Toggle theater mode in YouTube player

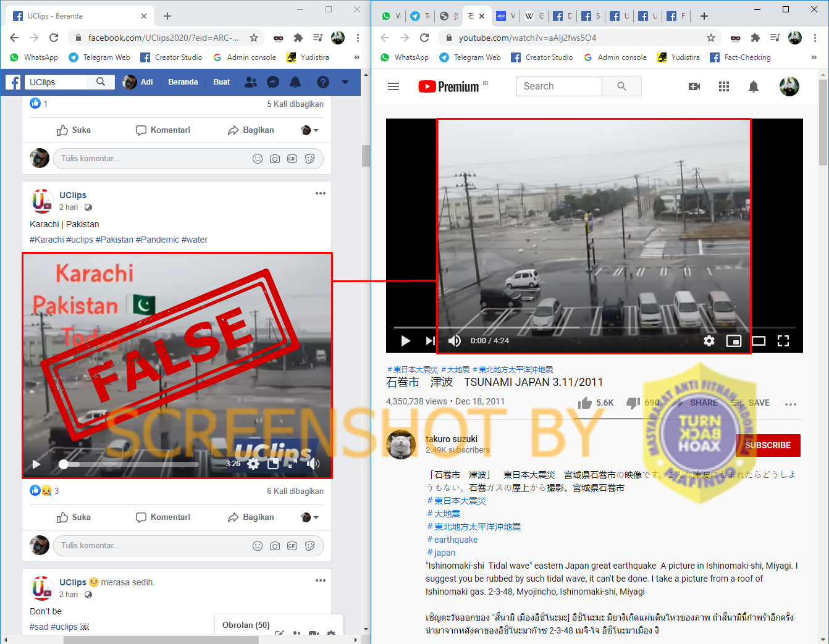pyautogui.click(x=759, y=341)
